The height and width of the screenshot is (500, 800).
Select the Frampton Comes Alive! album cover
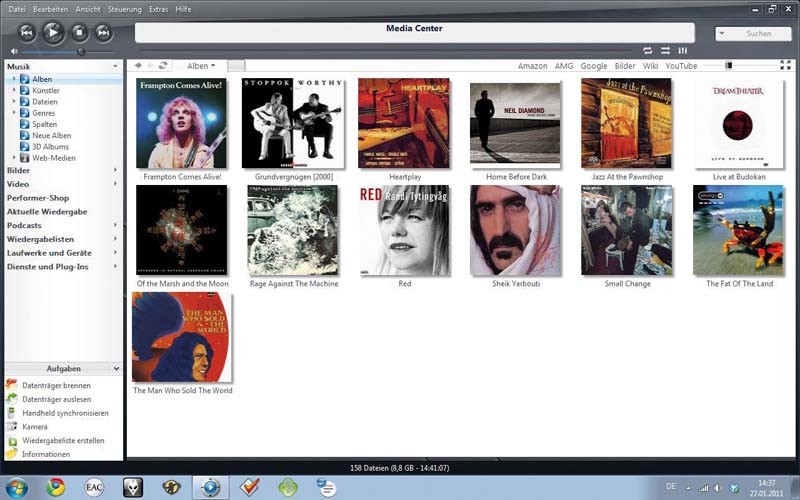tap(181, 123)
